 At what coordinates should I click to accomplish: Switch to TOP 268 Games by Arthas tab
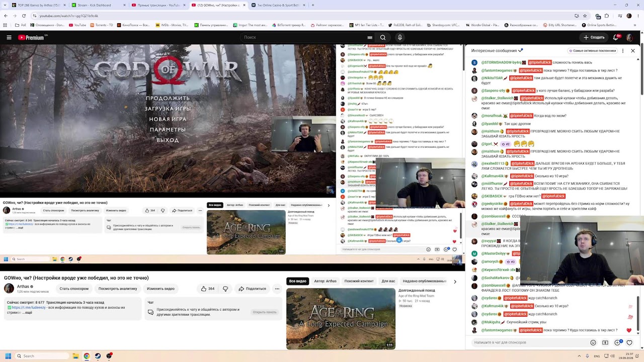point(39,5)
